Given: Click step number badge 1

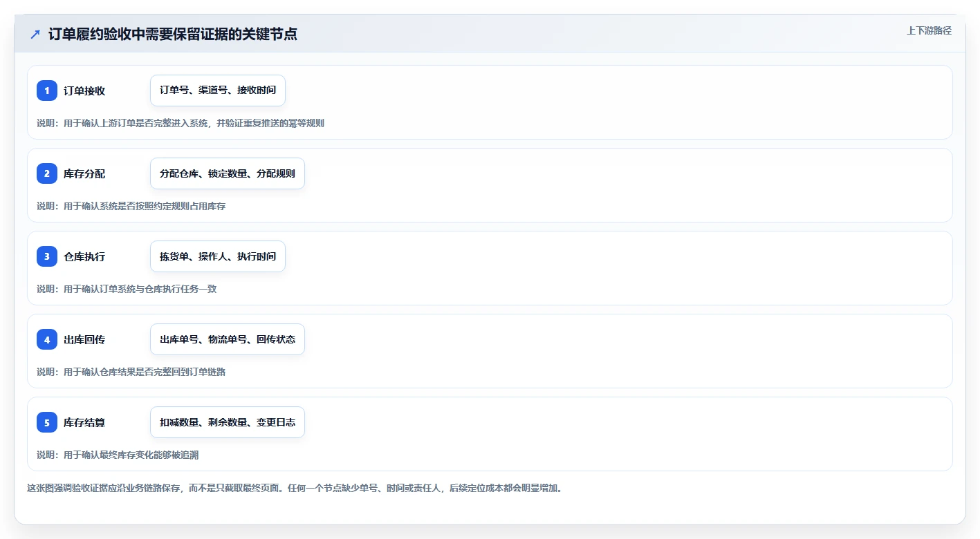Looking at the screenshot, I should pos(47,91).
